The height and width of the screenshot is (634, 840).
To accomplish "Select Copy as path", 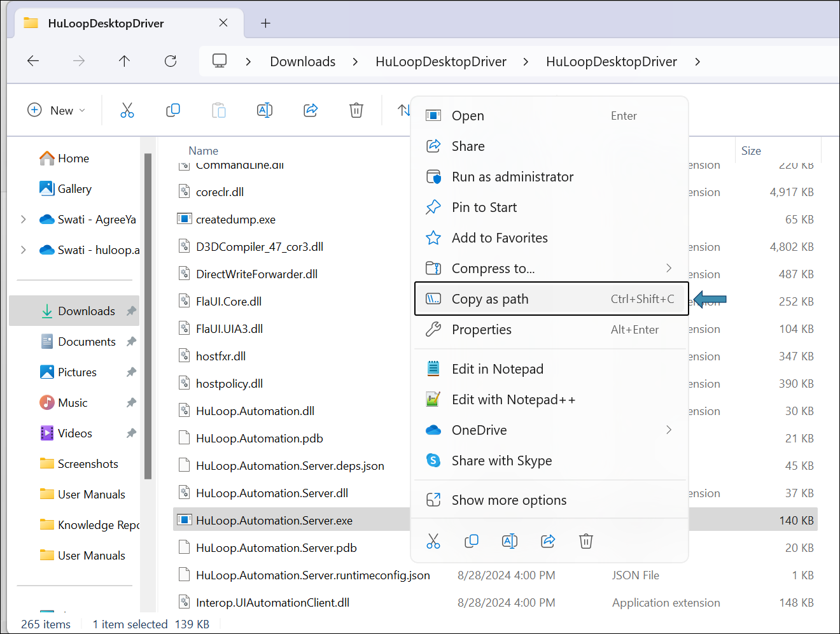I will coord(550,299).
